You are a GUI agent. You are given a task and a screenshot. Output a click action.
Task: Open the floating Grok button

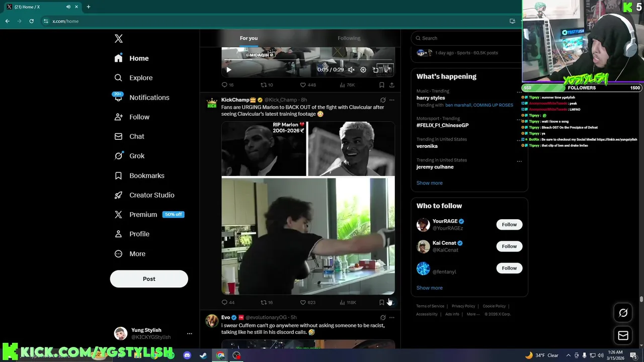[x=623, y=313]
